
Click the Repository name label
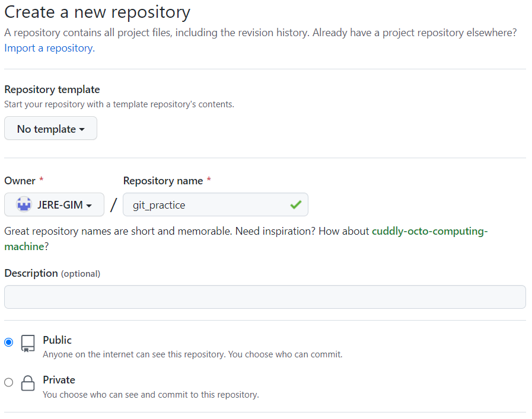click(x=163, y=181)
